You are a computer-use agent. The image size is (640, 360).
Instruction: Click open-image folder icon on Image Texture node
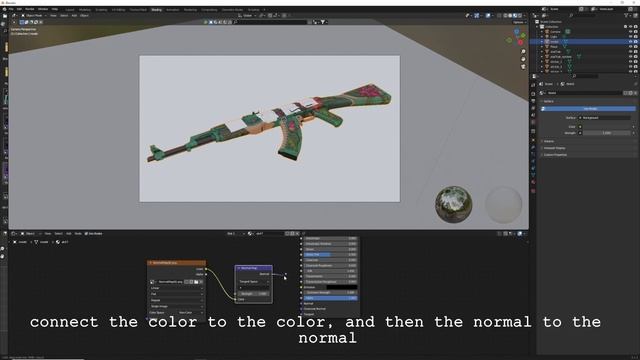pos(196,282)
